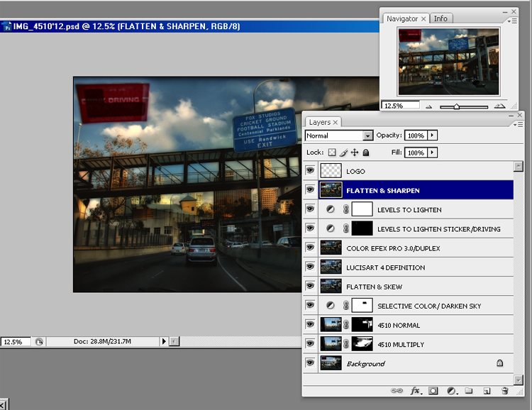Hide the LOGO layer
This screenshot has width=532, height=410.
click(x=310, y=170)
